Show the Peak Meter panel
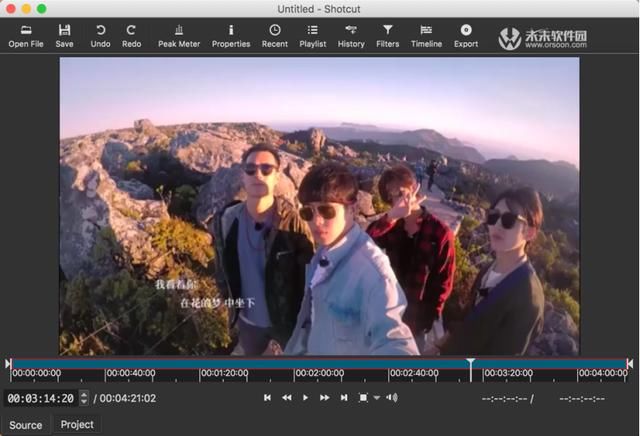The image size is (640, 436). [179, 36]
